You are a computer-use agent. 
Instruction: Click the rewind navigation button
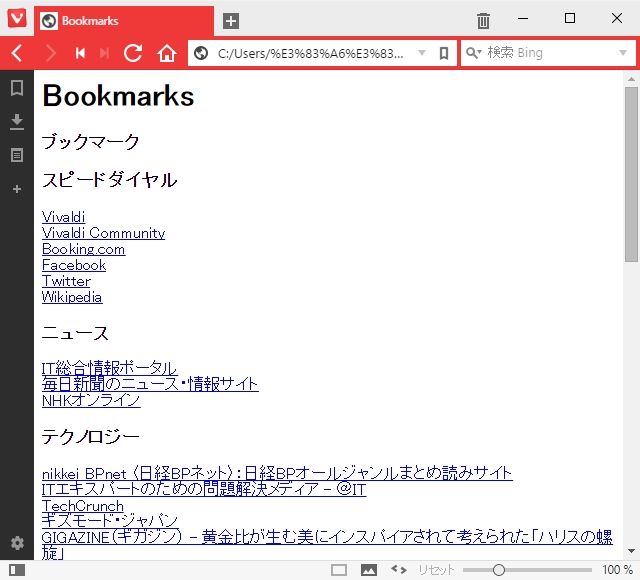(80, 53)
